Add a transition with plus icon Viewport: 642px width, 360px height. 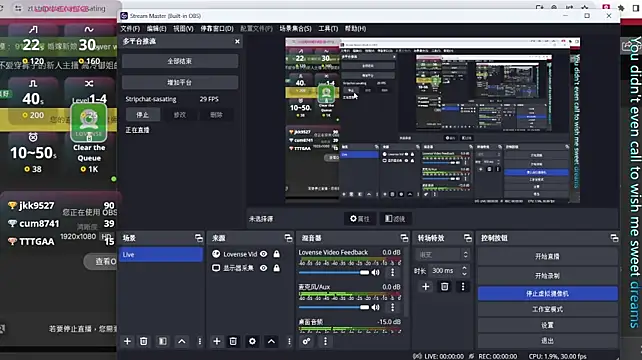pos(426,287)
